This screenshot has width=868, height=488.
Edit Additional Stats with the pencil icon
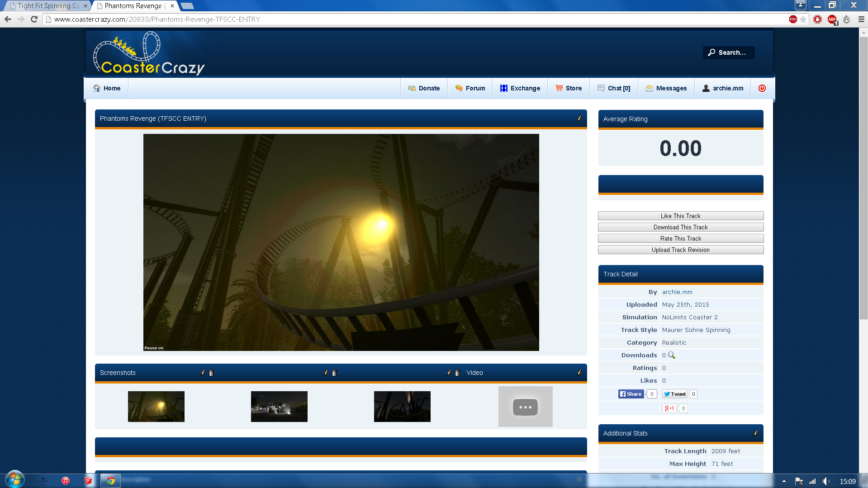coord(755,433)
